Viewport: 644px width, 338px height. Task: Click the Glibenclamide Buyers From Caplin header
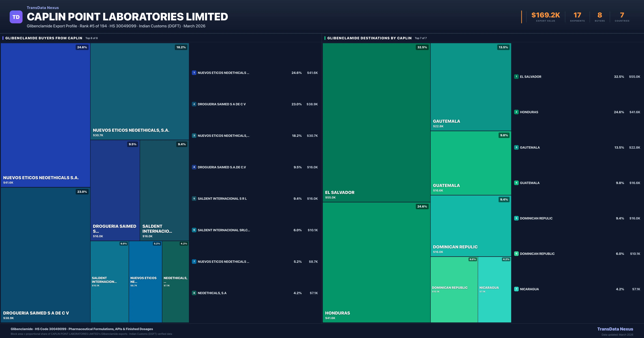click(x=44, y=38)
